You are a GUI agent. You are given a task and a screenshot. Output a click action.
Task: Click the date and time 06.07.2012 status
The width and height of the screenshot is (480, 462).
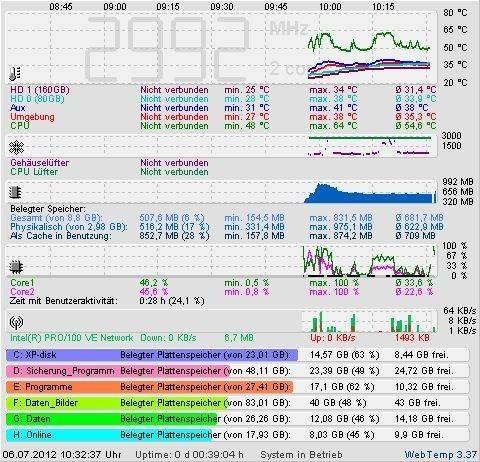62,455
